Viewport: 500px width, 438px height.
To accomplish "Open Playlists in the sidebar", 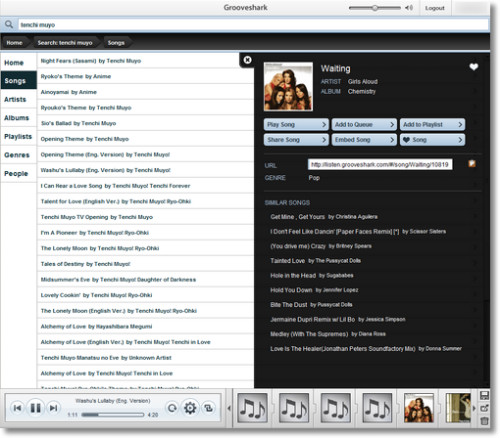I will [18, 136].
